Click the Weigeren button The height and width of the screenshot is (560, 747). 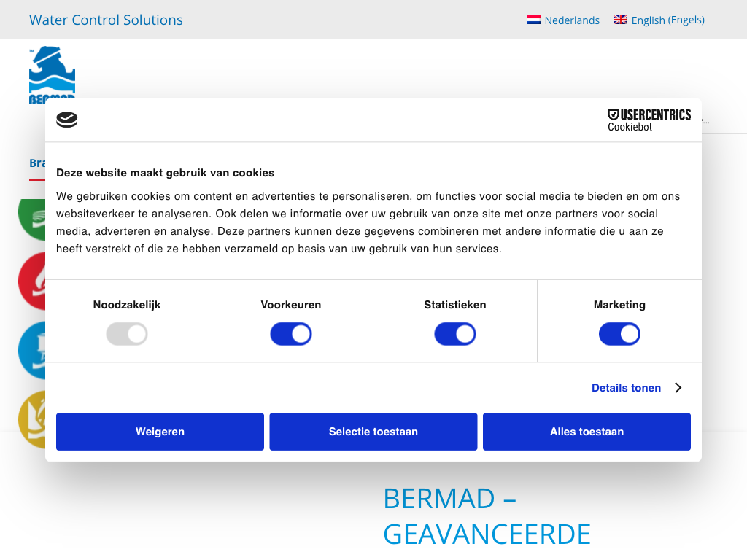coord(160,432)
